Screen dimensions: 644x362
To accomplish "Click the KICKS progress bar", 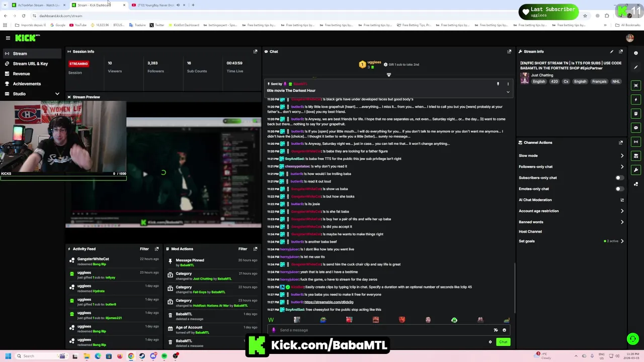I will (x=63, y=178).
